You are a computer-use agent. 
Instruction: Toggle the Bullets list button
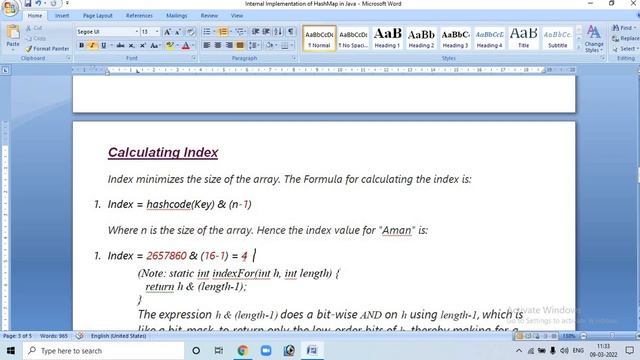pyautogui.click(x=207, y=31)
